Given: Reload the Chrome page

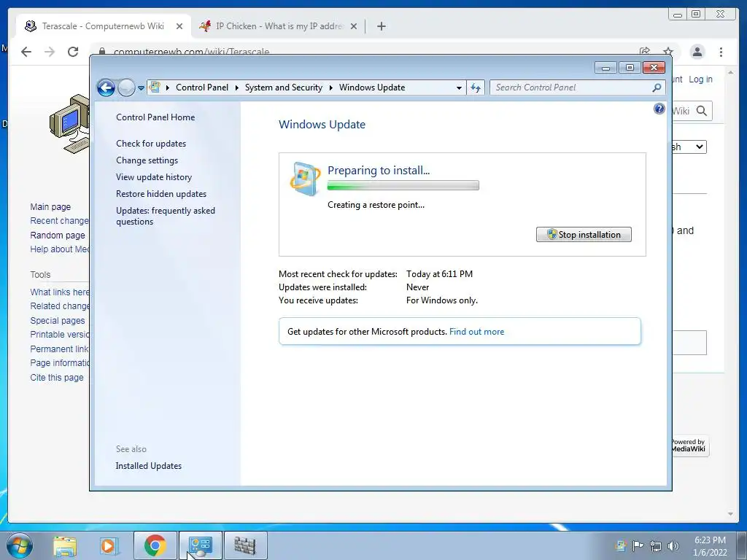Looking at the screenshot, I should 73,52.
